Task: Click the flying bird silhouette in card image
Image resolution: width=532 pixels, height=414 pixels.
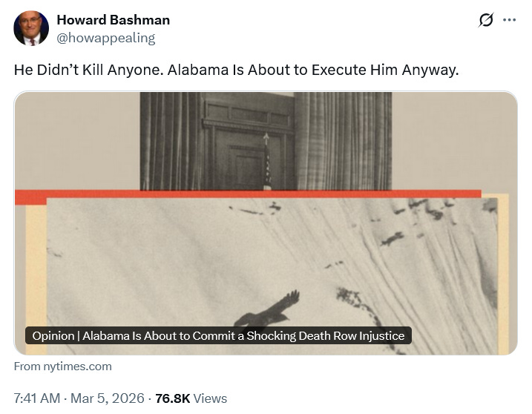Action: pos(268,310)
